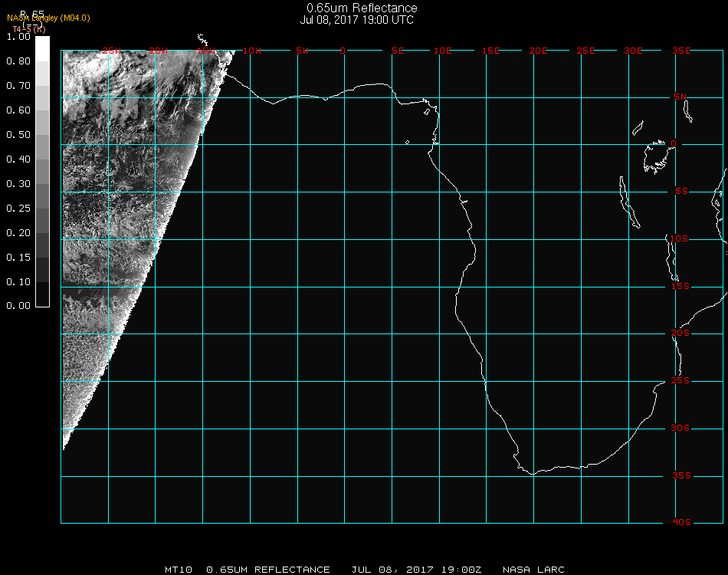The height and width of the screenshot is (575, 728).
Task: Click the colorbar value '0.15'
Action: click(x=18, y=258)
